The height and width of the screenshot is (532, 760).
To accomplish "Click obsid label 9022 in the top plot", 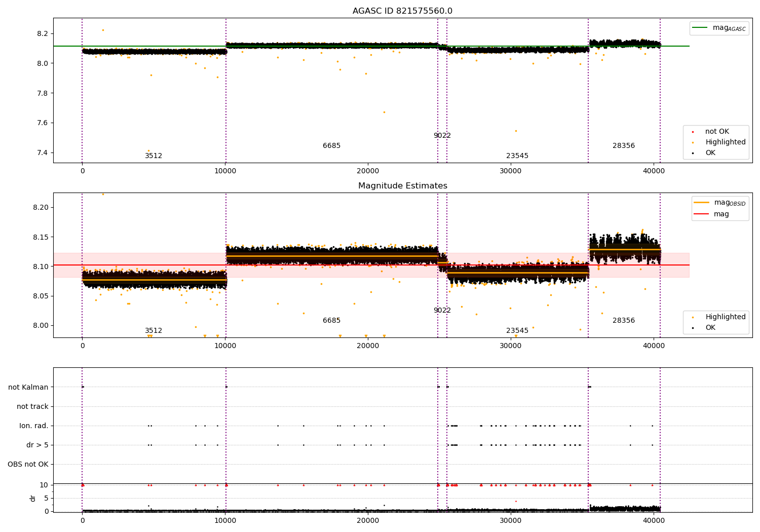I will 442,136.
